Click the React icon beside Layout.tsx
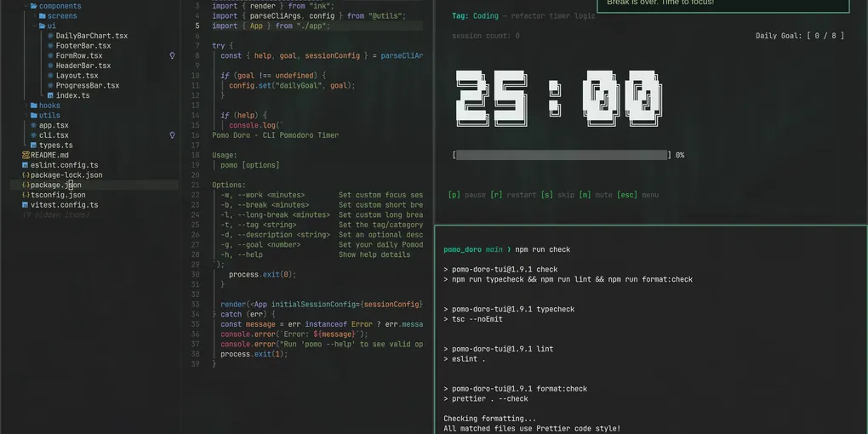This screenshot has height=434, width=868. pyautogui.click(x=50, y=76)
